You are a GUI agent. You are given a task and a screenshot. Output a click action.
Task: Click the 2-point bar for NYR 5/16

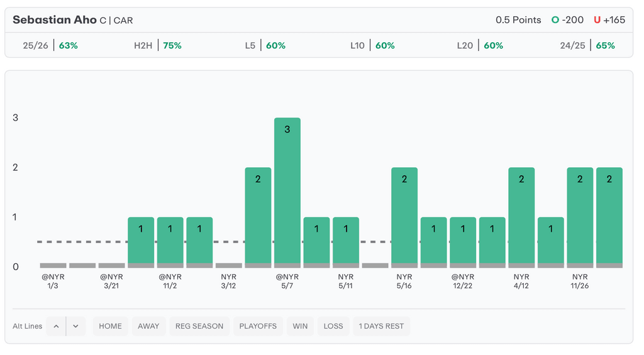pos(404,217)
